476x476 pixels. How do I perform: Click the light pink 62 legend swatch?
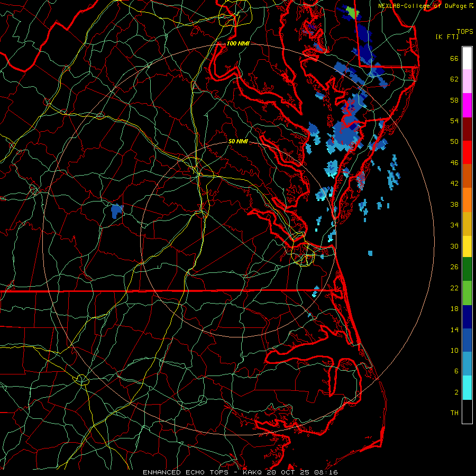tap(467, 81)
